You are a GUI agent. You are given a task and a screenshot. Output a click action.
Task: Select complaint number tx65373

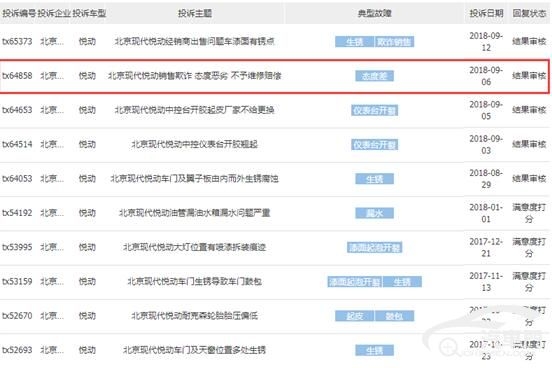point(17,42)
